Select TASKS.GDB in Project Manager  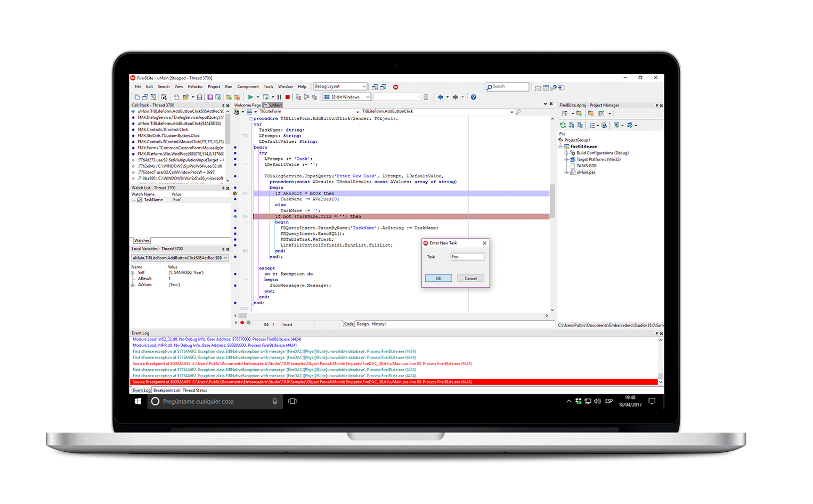(x=587, y=166)
